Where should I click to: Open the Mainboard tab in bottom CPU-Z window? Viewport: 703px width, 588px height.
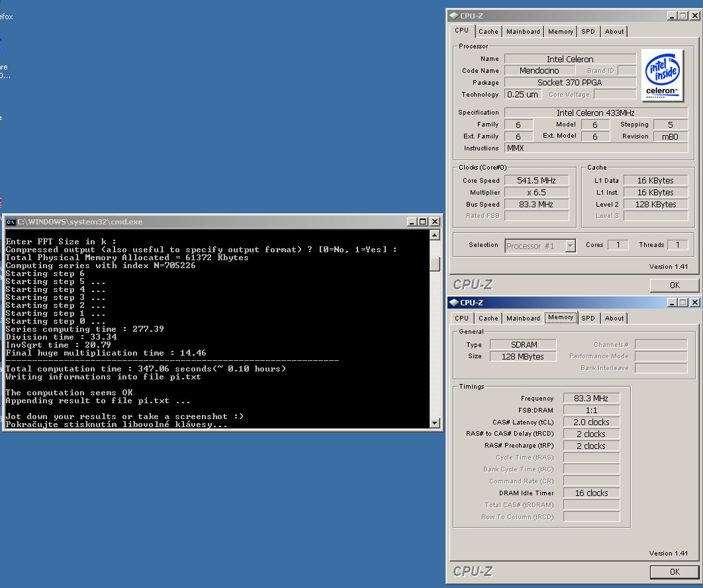click(x=523, y=318)
